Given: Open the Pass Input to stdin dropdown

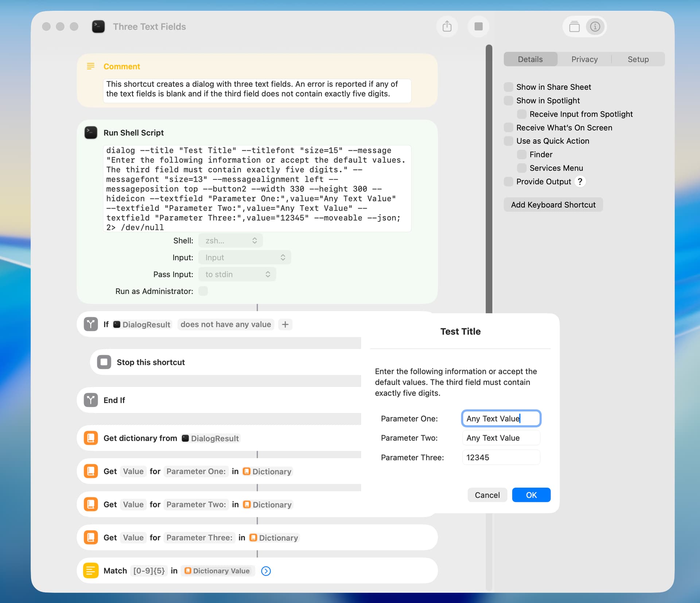Looking at the screenshot, I should click(x=237, y=274).
